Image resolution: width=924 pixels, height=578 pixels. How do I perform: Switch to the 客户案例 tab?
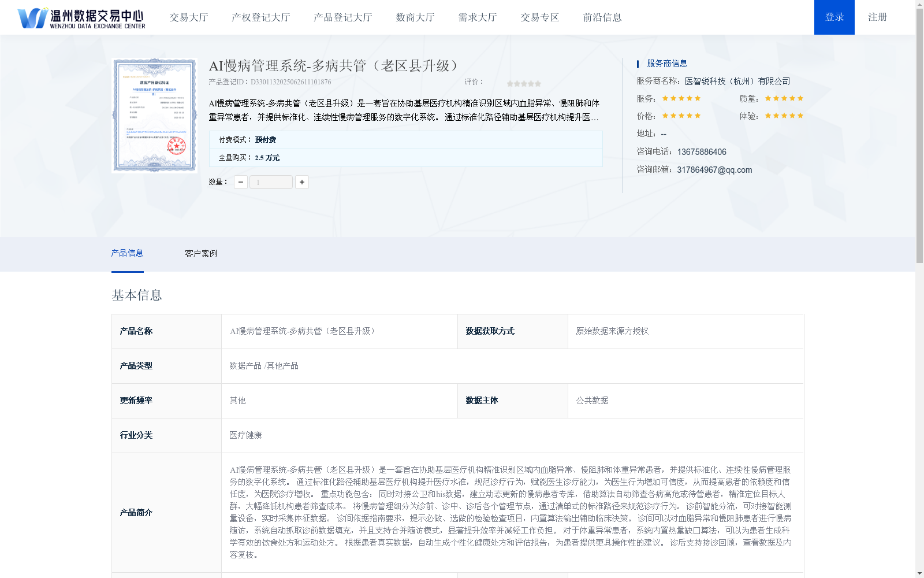pos(201,254)
